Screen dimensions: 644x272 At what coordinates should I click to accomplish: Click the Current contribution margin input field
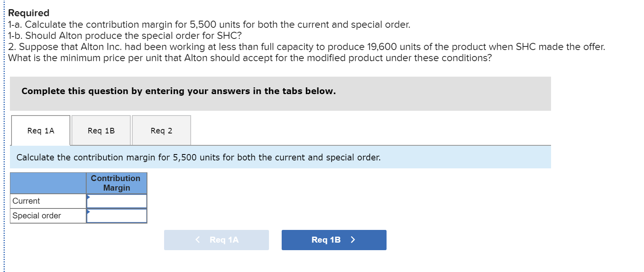(117, 201)
